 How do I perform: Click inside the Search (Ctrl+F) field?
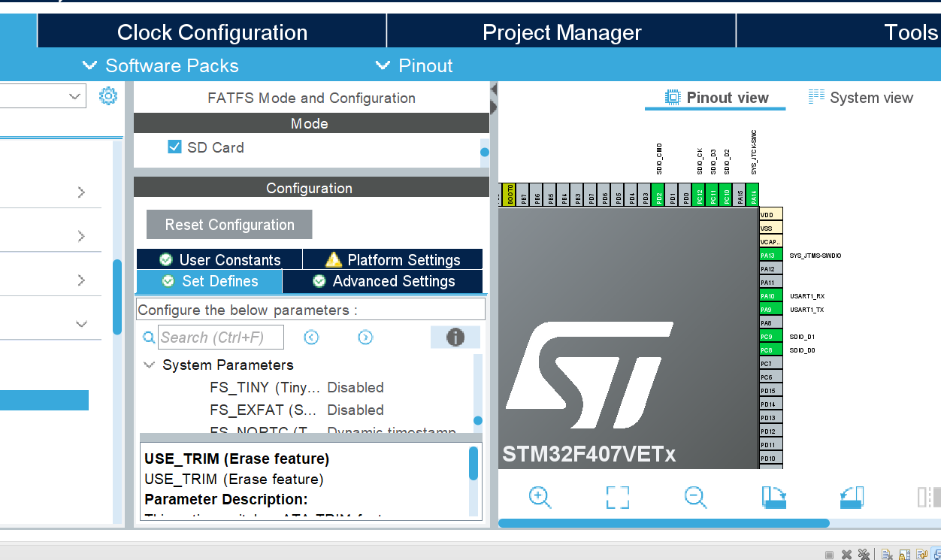click(220, 337)
